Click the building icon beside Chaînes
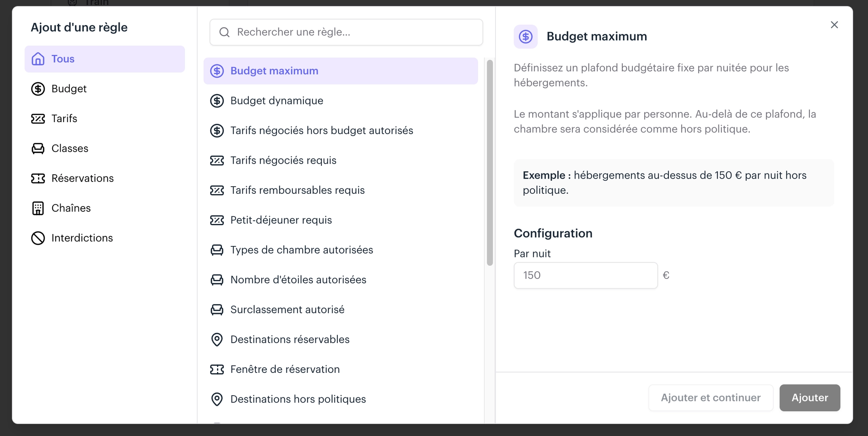 point(38,208)
